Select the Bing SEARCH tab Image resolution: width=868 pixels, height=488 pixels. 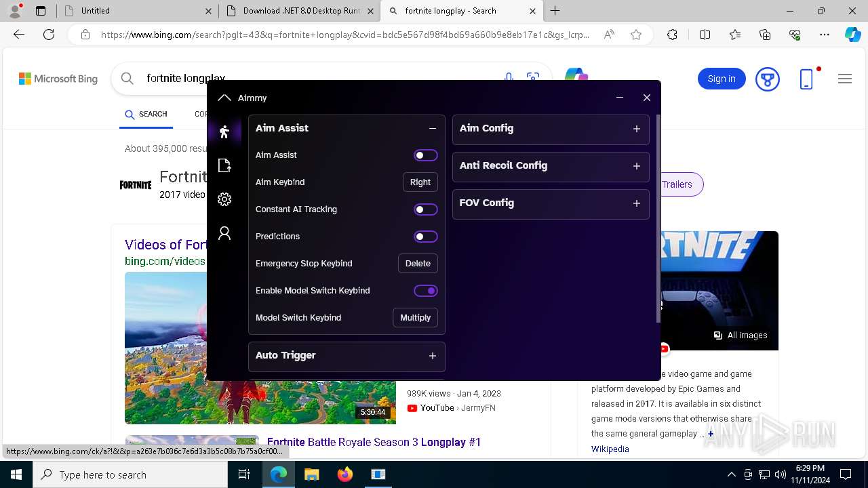point(146,114)
